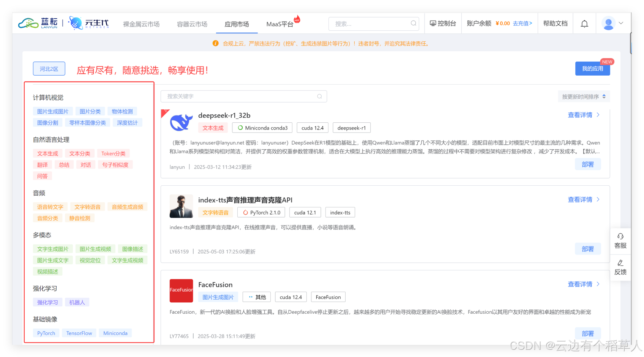
Task: Click the index-tts app thumbnail
Action: tap(181, 206)
